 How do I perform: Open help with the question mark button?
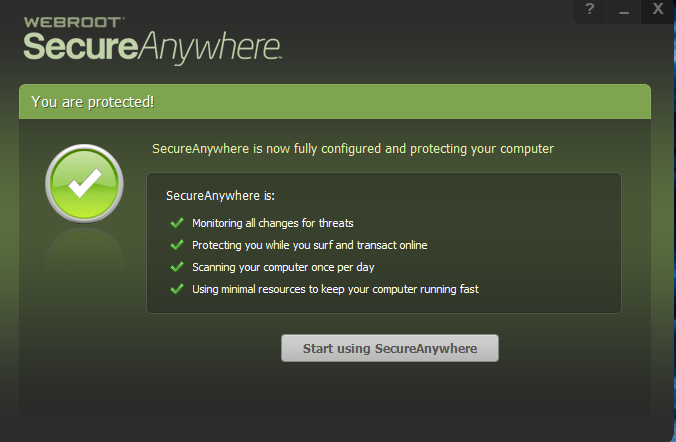click(x=591, y=9)
